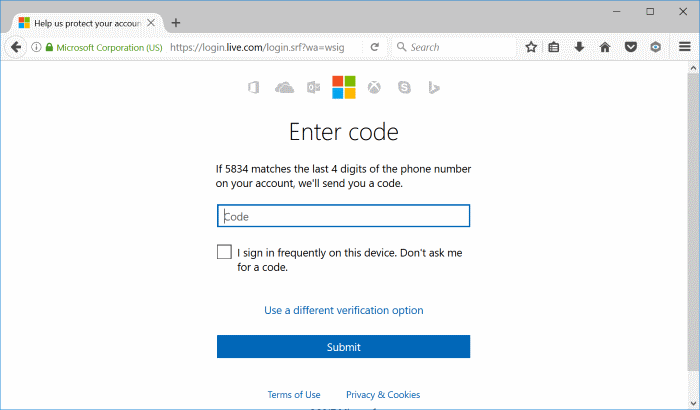
Task: Click the 'Enter code' heading text
Action: (344, 132)
